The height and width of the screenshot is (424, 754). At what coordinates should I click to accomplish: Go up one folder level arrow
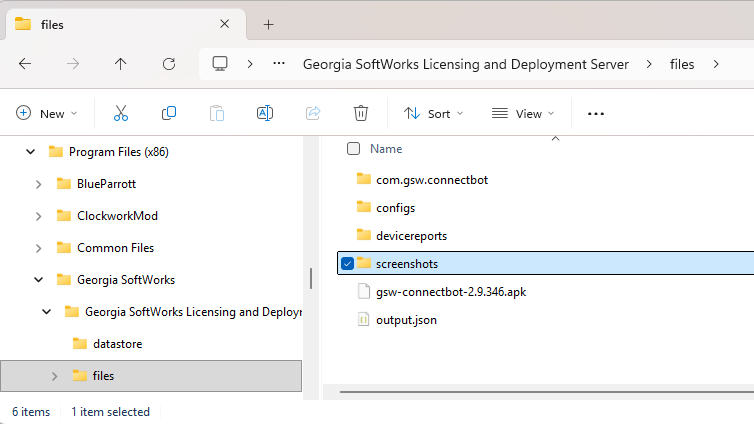tap(121, 64)
